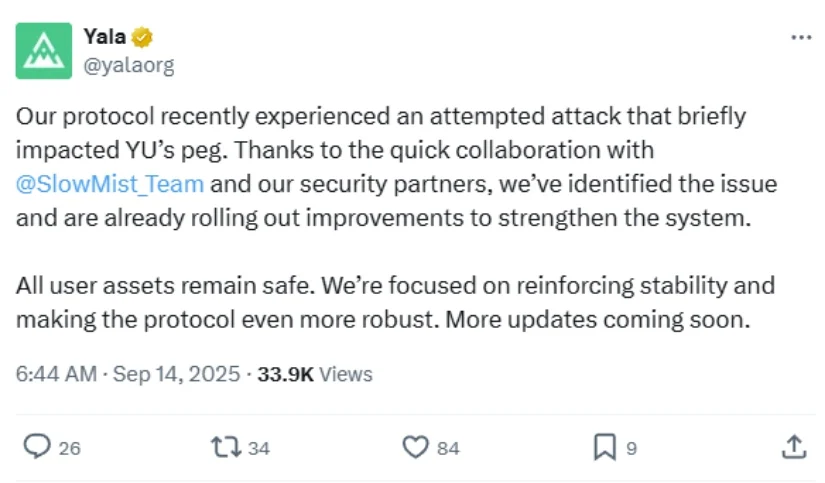825x483 pixels.
Task: Click the repost count 34
Action: [259, 448]
